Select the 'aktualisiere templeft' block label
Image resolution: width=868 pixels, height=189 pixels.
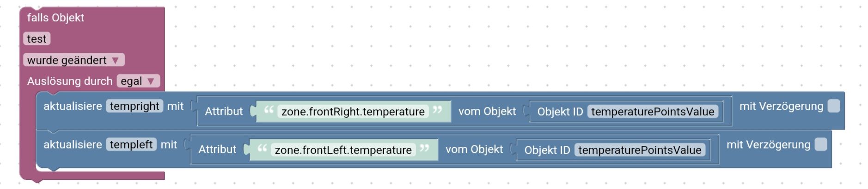73,145
